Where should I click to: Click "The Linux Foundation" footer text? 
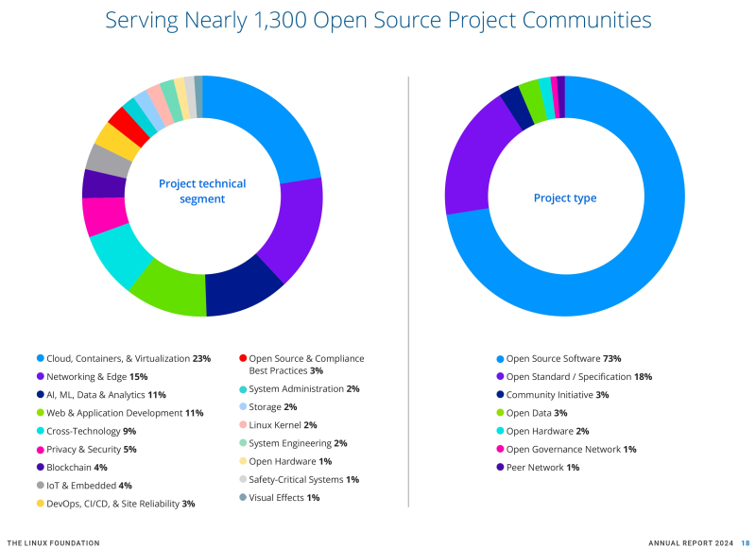[x=53, y=542]
